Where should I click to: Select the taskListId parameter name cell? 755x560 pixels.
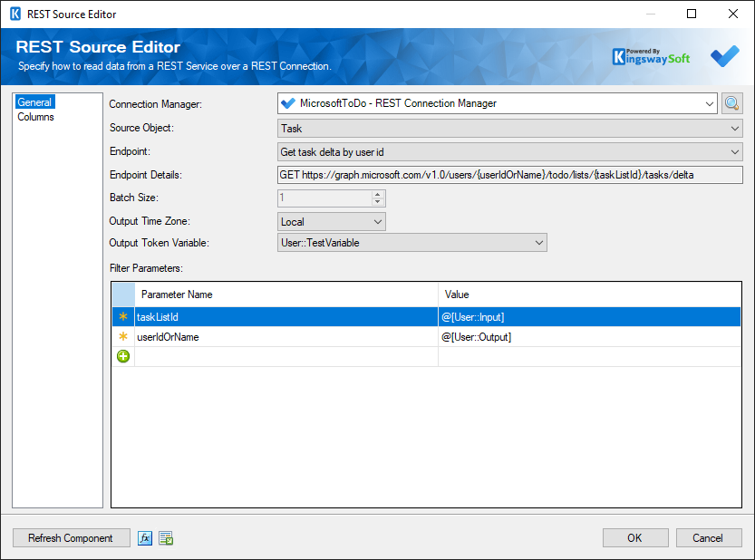(286, 317)
